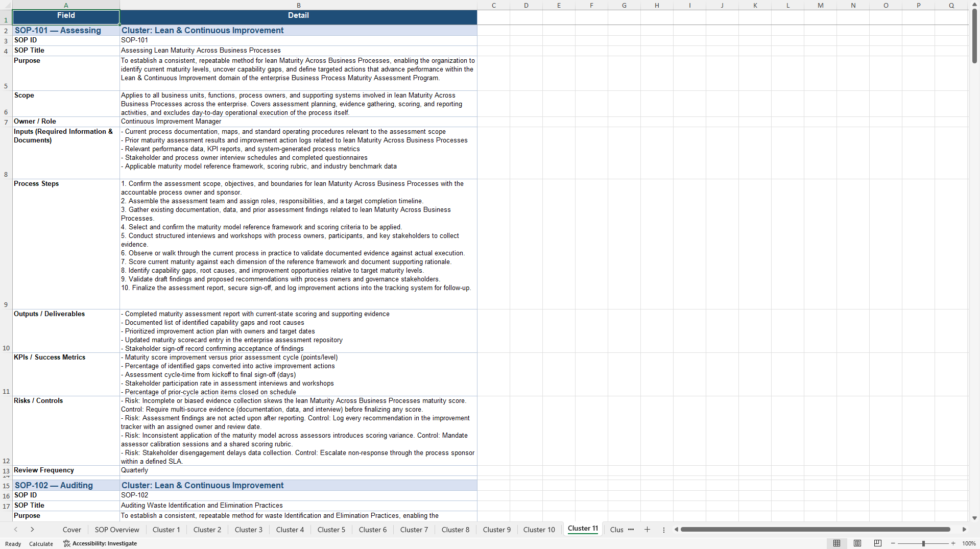This screenshot has height=549, width=980.
Task: Select all cells via corner button
Action: [x=6, y=5]
